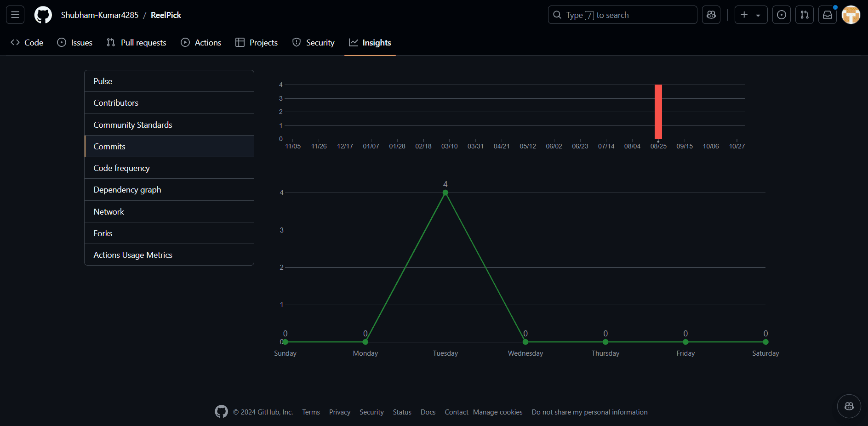
Task: Open the create new plus menu
Action: [x=751, y=15]
